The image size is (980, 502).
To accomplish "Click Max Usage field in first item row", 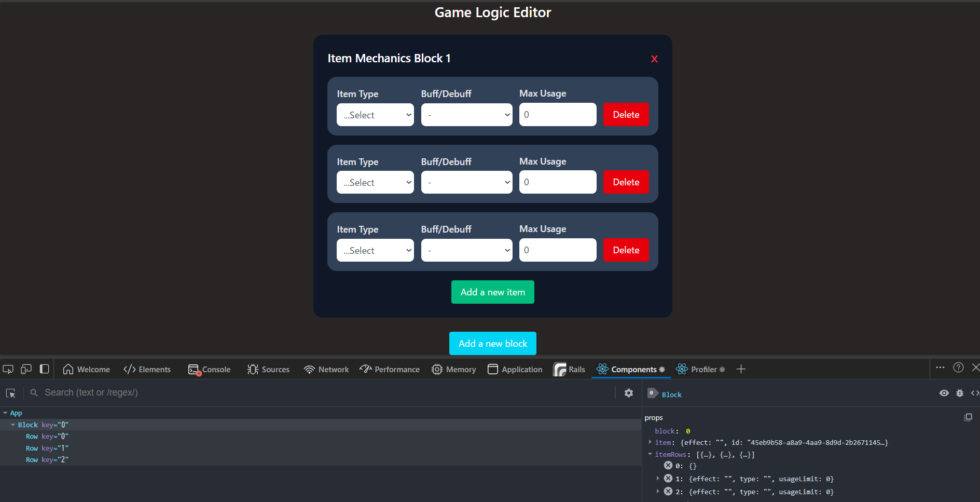I will (558, 114).
